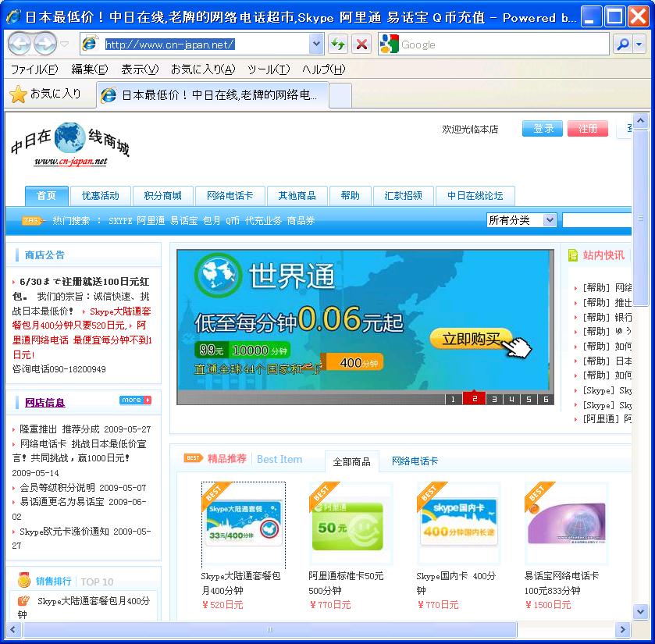This screenshot has width=655, height=644.
Task: Click the more button beside 网店信息
Action: [x=136, y=400]
